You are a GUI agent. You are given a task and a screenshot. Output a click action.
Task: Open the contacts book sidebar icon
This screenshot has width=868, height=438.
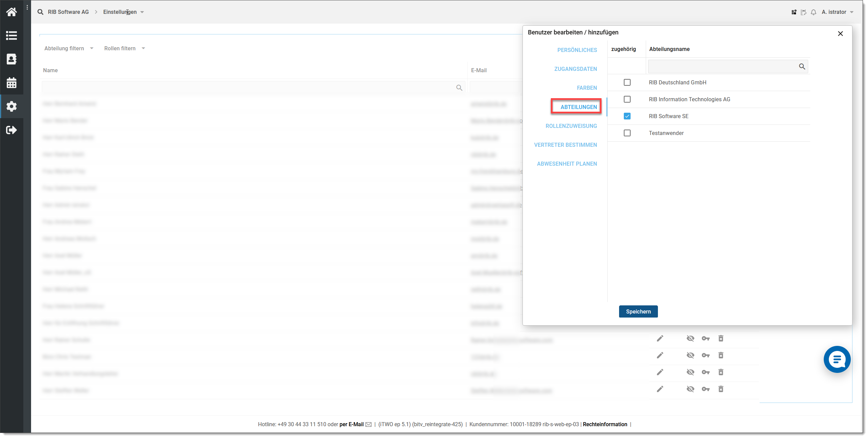11,59
